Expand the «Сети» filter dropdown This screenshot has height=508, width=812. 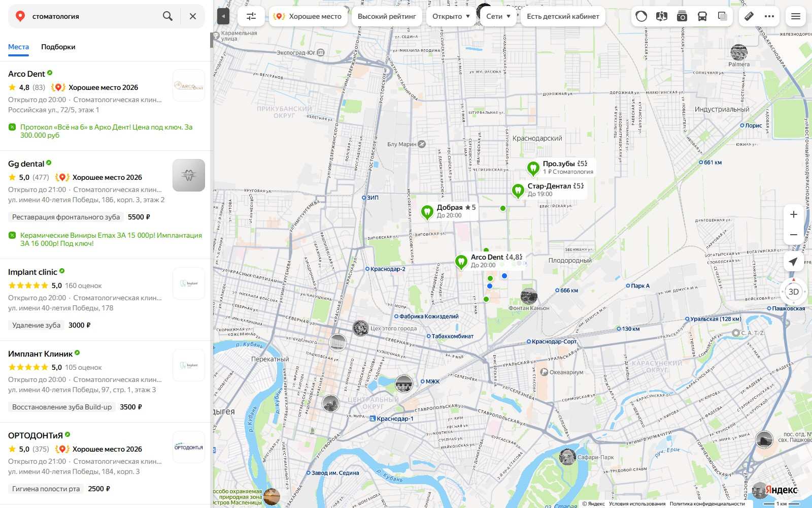point(498,16)
